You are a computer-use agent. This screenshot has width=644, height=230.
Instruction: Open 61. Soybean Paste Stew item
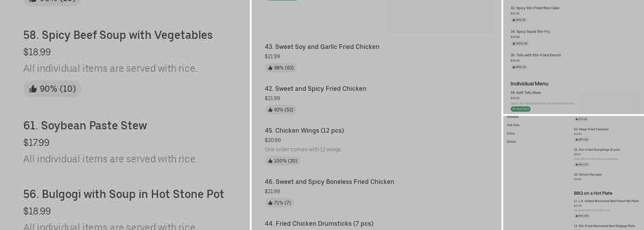85,126
